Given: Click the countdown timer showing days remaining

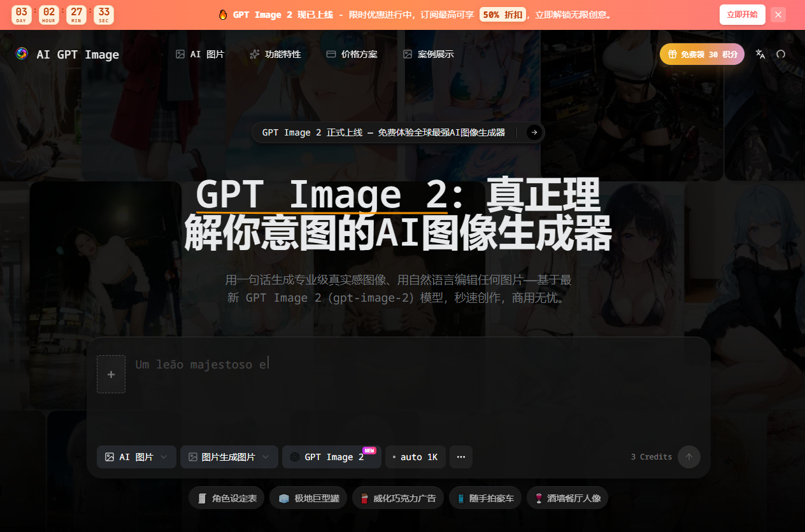Looking at the screenshot, I should [21, 14].
